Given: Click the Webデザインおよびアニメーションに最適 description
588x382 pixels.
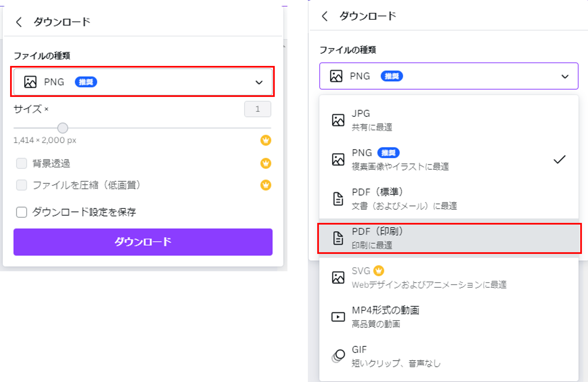Looking at the screenshot, I should pos(429,285).
